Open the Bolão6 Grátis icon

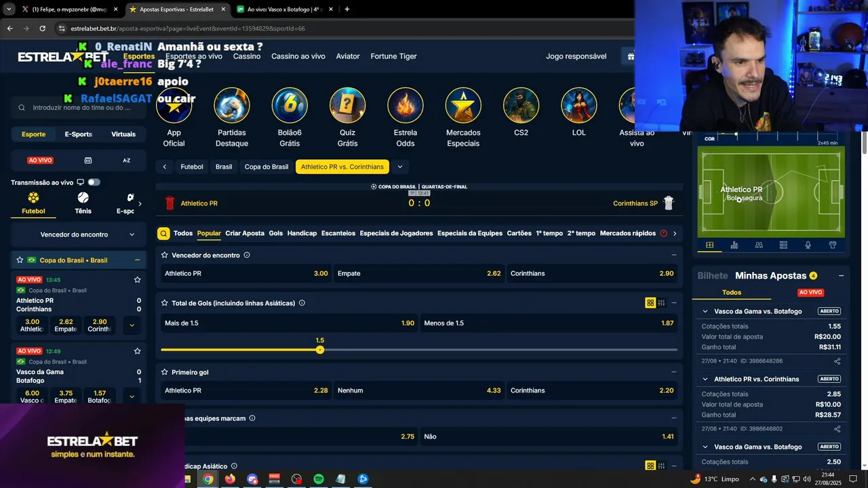pos(290,105)
